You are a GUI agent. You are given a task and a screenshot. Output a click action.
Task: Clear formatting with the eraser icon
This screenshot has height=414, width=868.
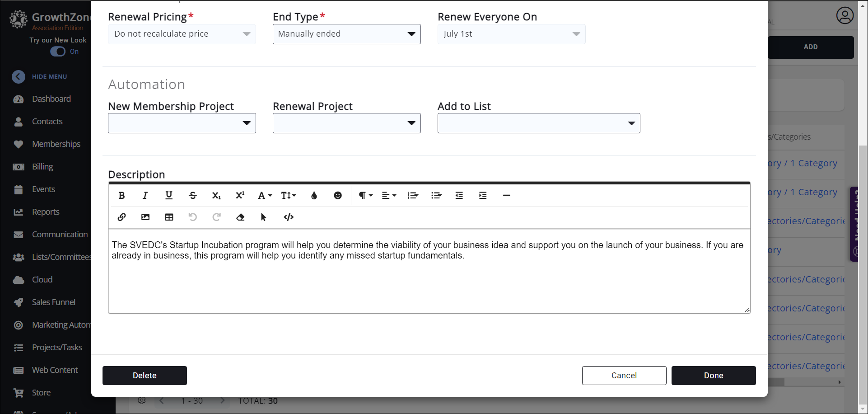240,217
